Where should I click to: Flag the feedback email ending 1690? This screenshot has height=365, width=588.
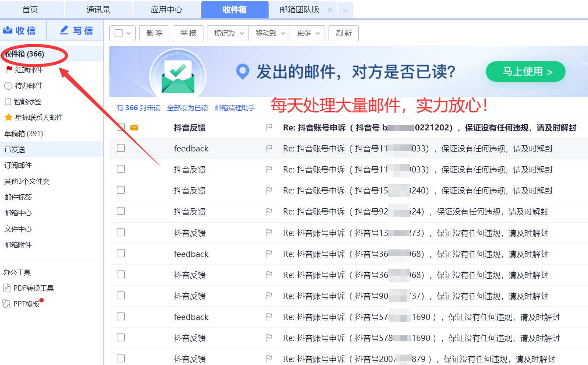pyautogui.click(x=269, y=317)
